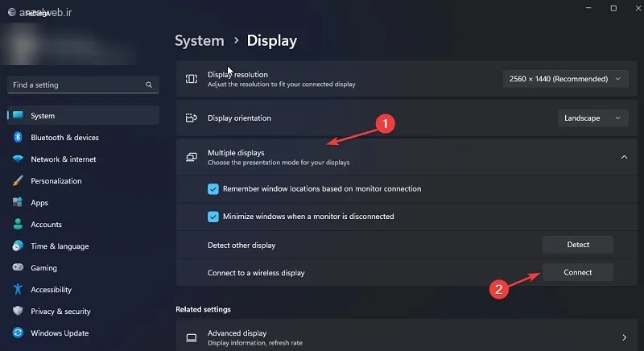Click the Bluetooth & devices icon
The image size is (644, 351).
point(18,137)
